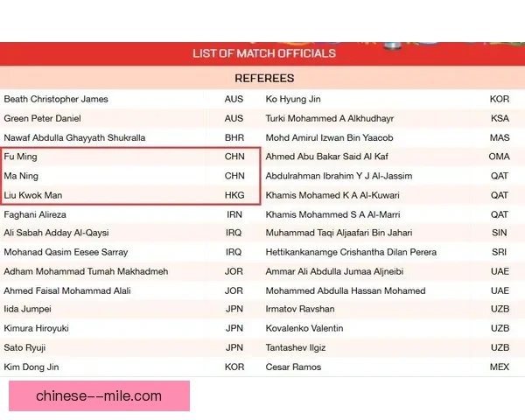Click 'Khamis Mohamed K A Al-Kuwari'
This screenshot has height=420, width=525.
(332, 195)
